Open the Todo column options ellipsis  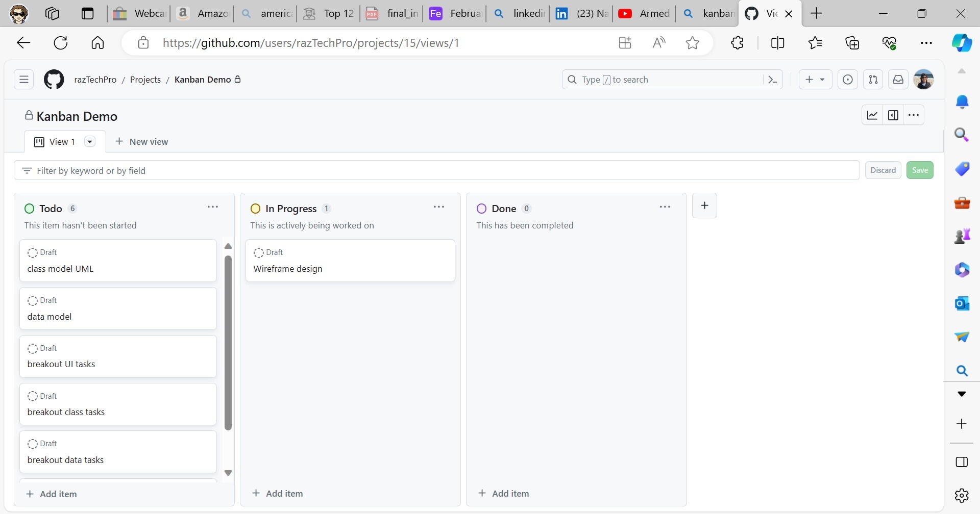pyautogui.click(x=212, y=207)
